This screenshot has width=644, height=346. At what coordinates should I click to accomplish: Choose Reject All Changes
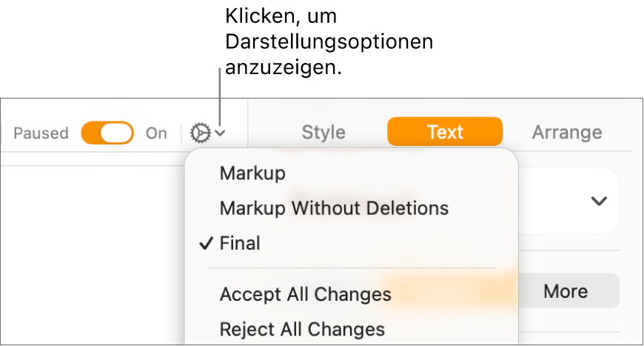pyautogui.click(x=302, y=329)
